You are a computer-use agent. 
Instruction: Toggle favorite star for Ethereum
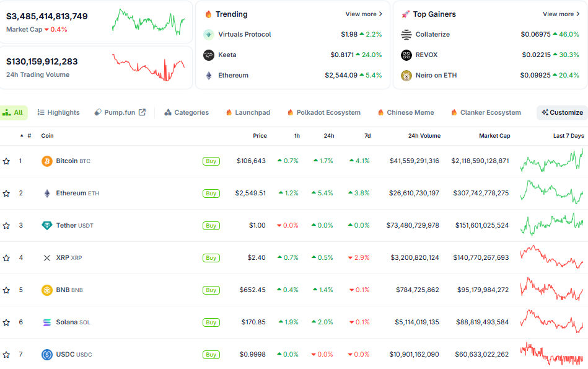6,193
